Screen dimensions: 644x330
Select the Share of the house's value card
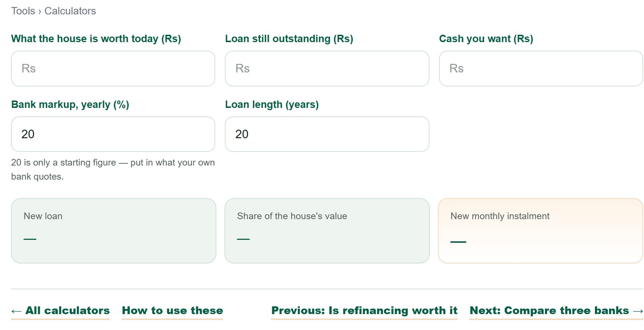pos(327,231)
